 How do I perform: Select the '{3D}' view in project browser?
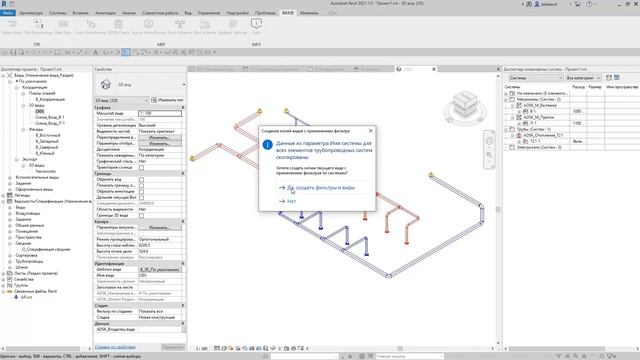pyautogui.click(x=40, y=111)
